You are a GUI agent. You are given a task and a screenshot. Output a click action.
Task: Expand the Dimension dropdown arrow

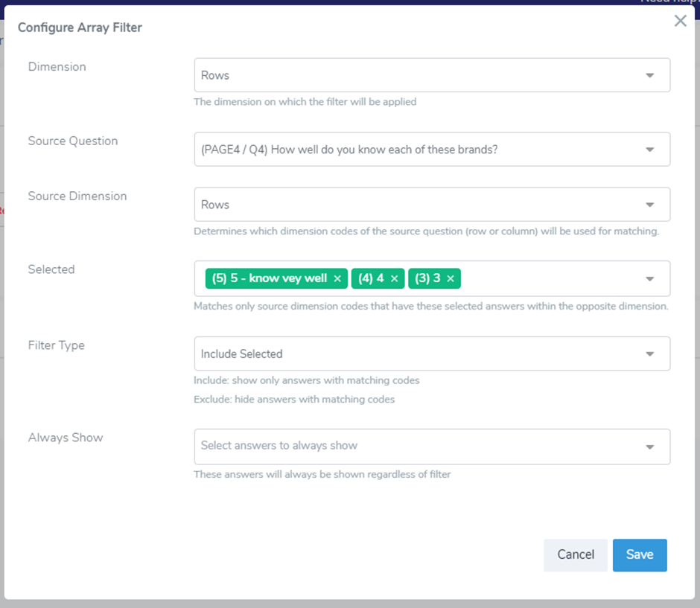[x=649, y=75]
